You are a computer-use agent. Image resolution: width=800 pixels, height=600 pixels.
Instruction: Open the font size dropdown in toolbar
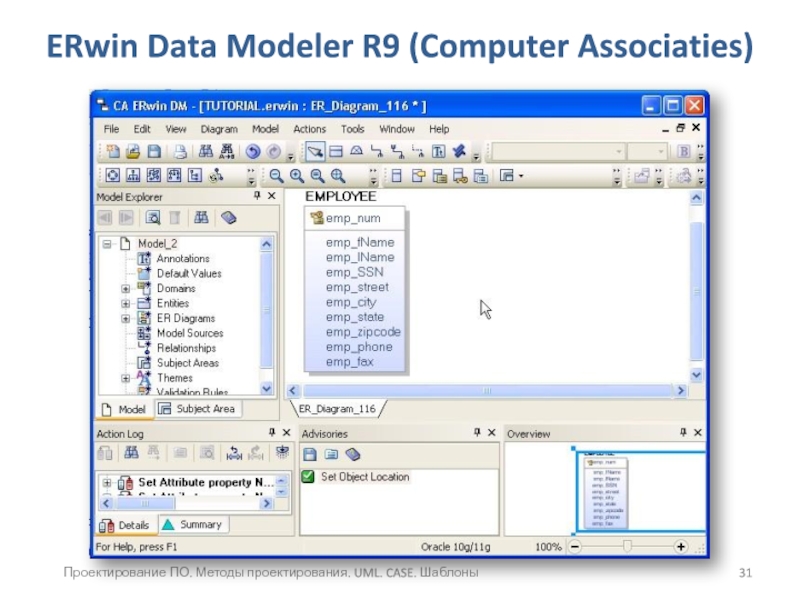[661, 152]
